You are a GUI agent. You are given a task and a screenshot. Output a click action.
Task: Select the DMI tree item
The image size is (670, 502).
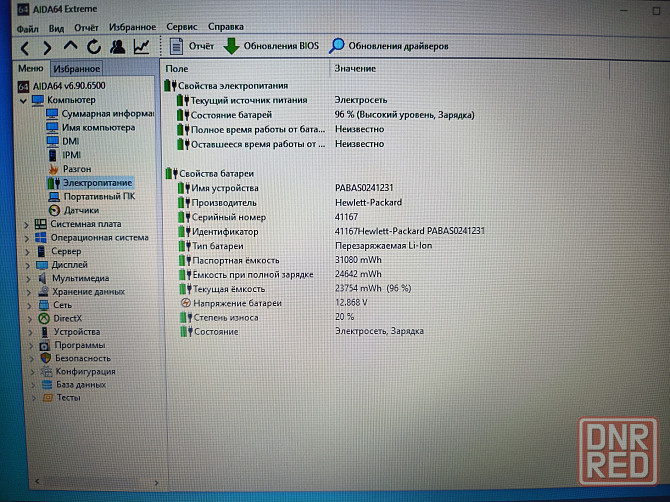click(x=63, y=141)
